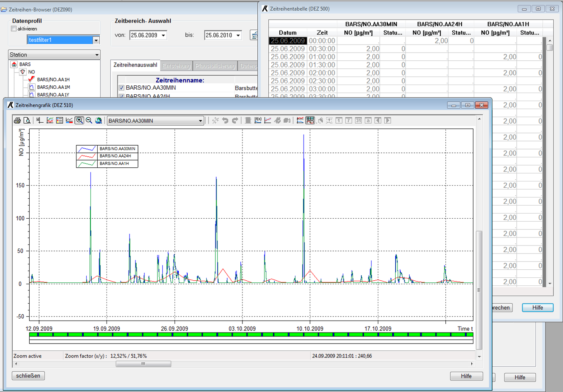Image resolution: width=563 pixels, height=392 pixels.
Task: Click the previous period left arrow icon
Action: click(x=378, y=121)
